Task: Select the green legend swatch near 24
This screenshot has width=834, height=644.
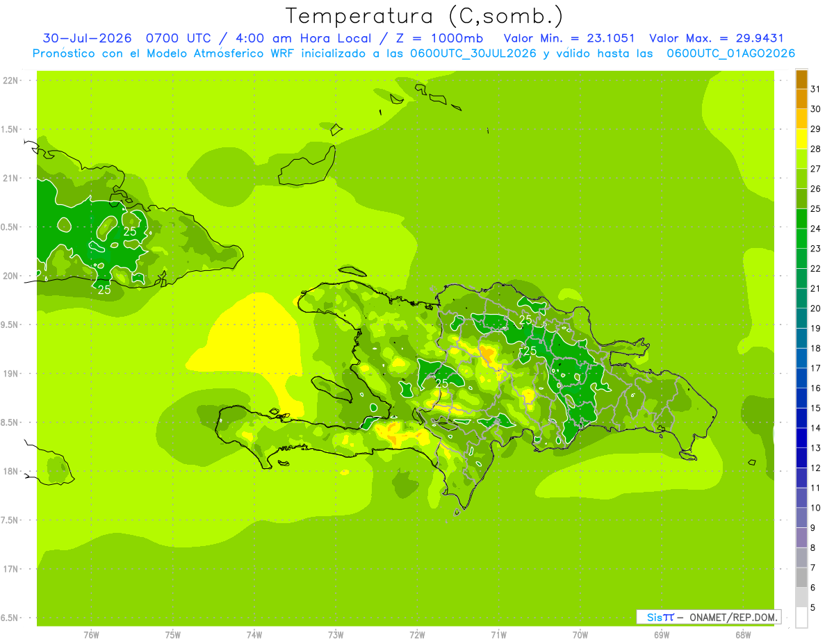Action: [801, 219]
